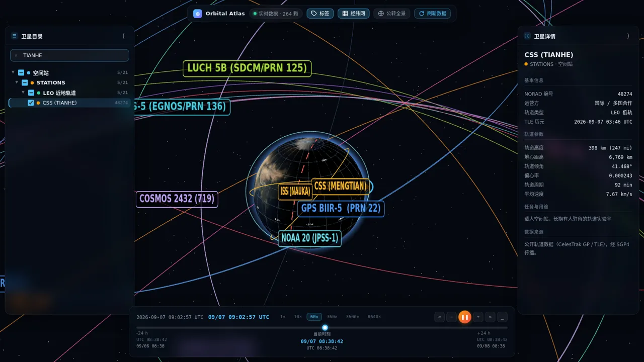Set playback speed to 10×
Screen dimensions: 644x362
(298, 317)
